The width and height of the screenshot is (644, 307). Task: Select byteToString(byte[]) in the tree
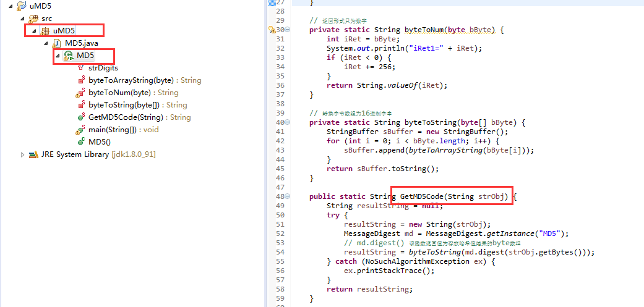click(137, 105)
